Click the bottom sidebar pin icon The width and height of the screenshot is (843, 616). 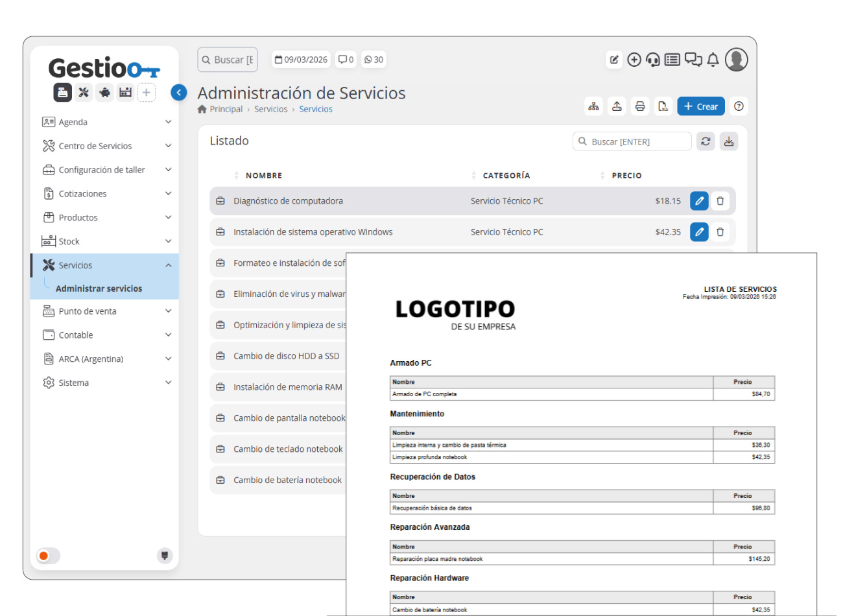click(x=165, y=556)
